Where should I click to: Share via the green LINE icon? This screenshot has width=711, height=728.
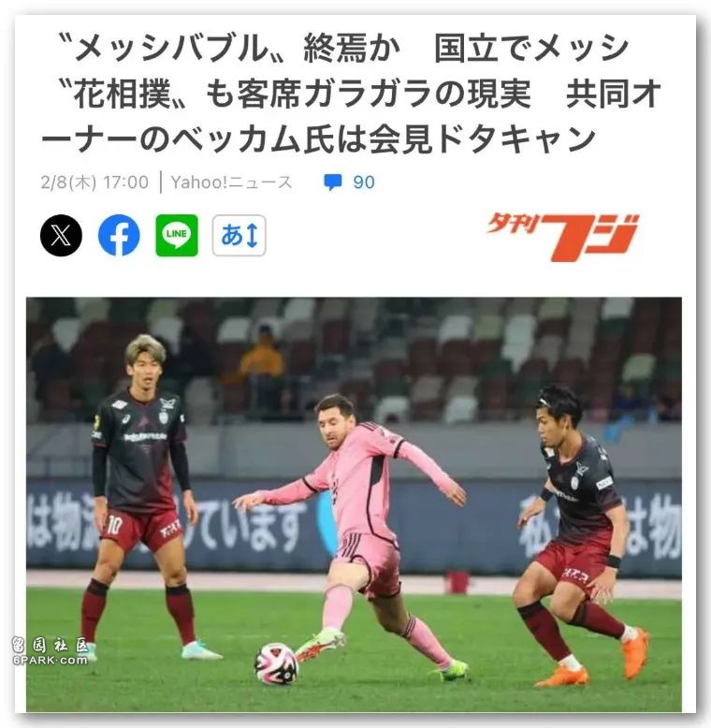tap(177, 236)
